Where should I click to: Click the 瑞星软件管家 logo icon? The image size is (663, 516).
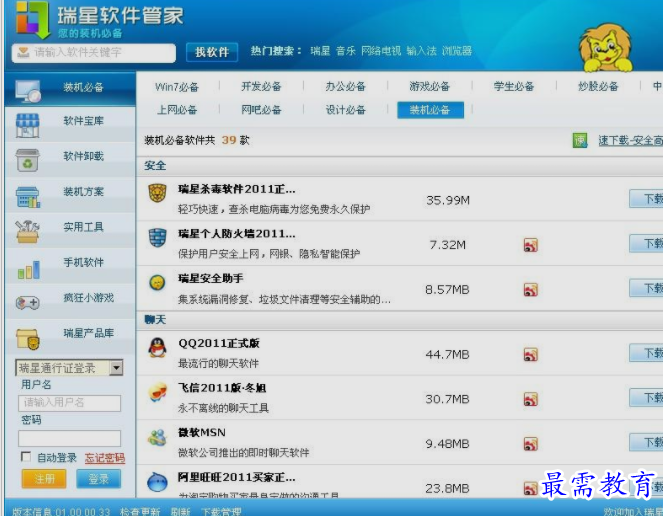[x=33, y=19]
